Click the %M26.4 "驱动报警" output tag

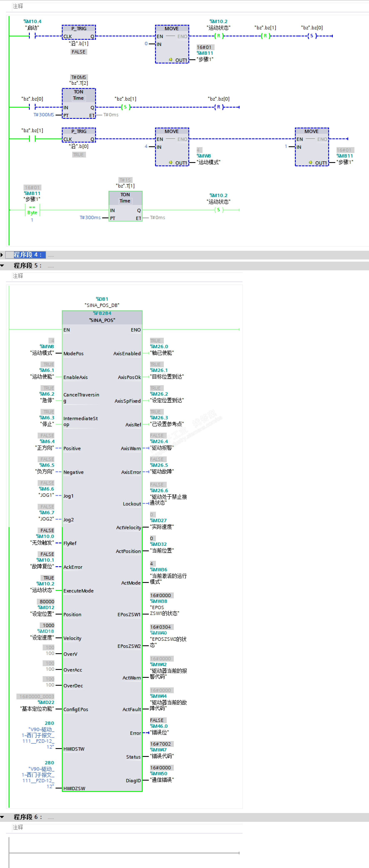162,445
